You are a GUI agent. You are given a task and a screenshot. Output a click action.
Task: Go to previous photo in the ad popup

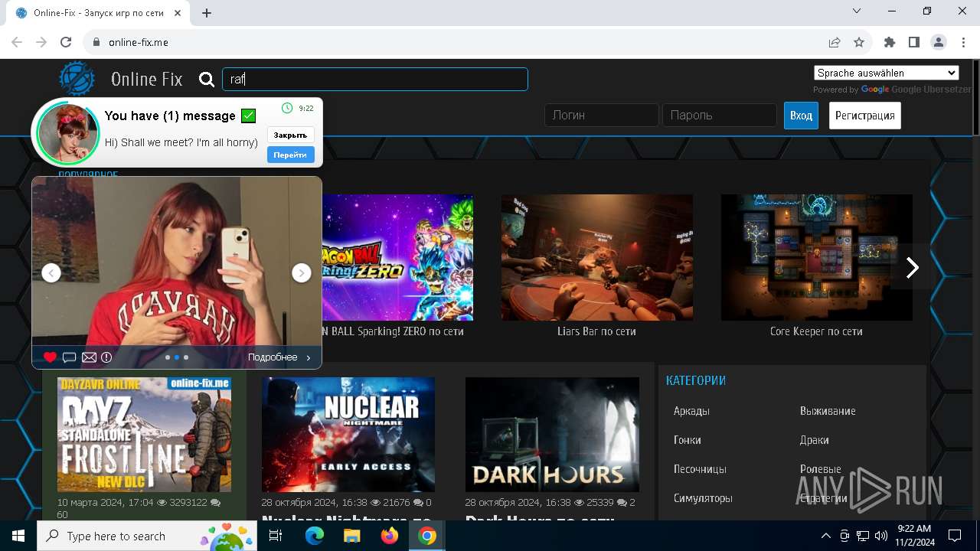51,272
